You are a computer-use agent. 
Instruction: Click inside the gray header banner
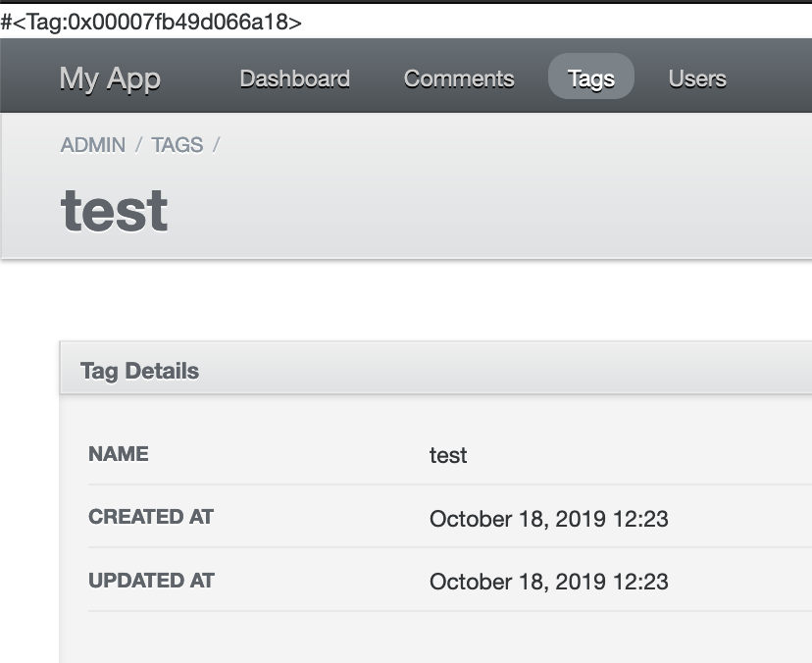(490, 186)
